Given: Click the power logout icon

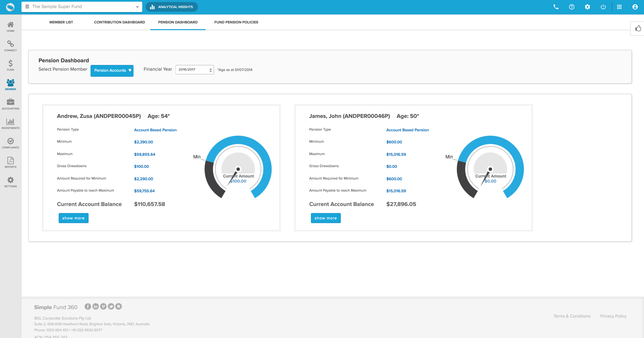Looking at the screenshot, I should coord(603,7).
